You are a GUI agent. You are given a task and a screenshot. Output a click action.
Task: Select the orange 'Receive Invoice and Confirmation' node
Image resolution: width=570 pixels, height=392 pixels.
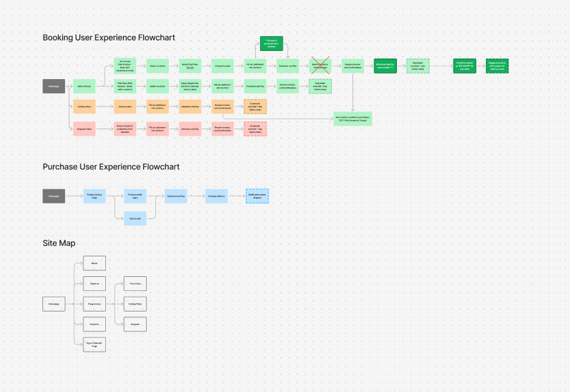pos(222,107)
